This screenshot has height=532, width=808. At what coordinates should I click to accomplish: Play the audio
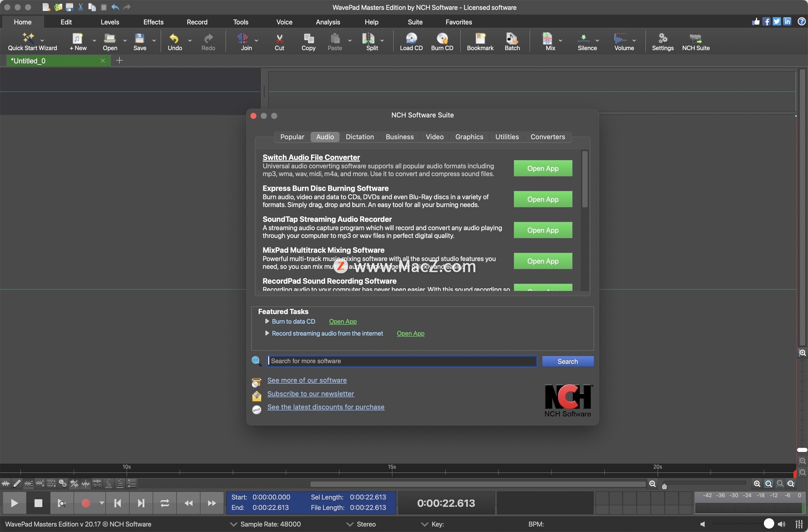pos(14,503)
